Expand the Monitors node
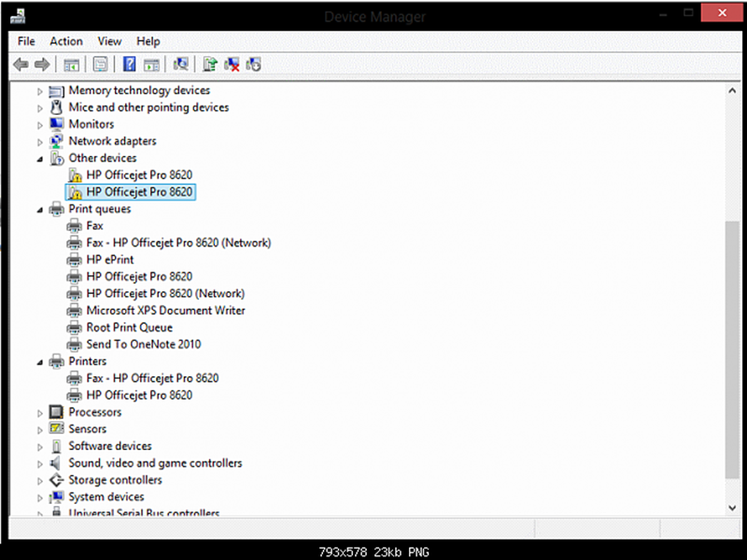This screenshot has height=560, width=747. coord(40,125)
